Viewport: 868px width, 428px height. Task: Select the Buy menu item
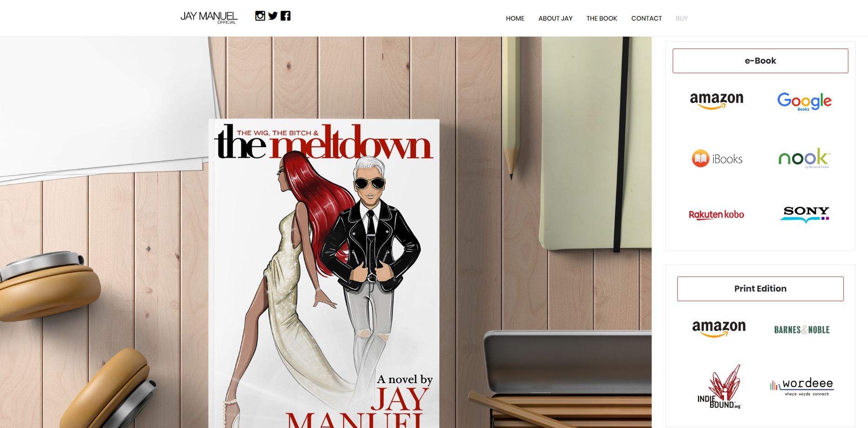[681, 18]
